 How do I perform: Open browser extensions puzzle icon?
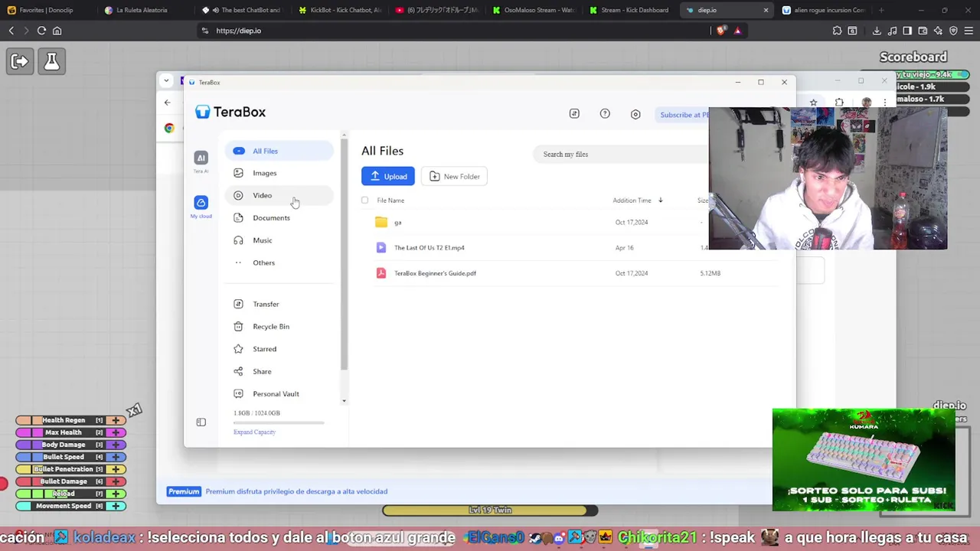pos(838,31)
